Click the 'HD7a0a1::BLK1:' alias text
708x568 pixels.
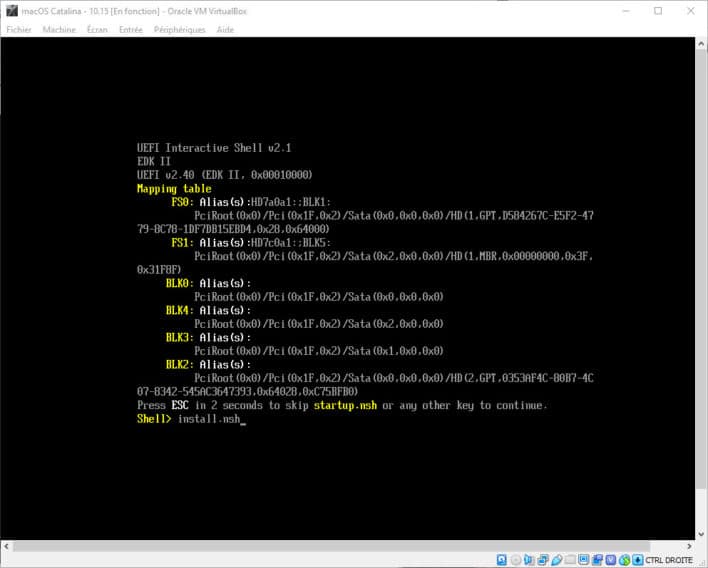point(291,202)
